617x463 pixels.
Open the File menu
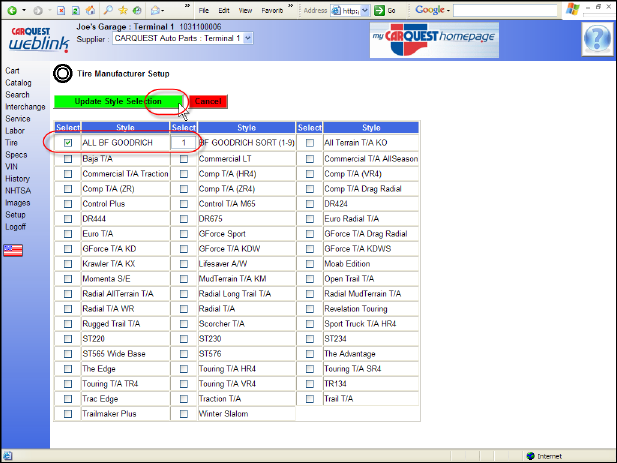coord(203,11)
